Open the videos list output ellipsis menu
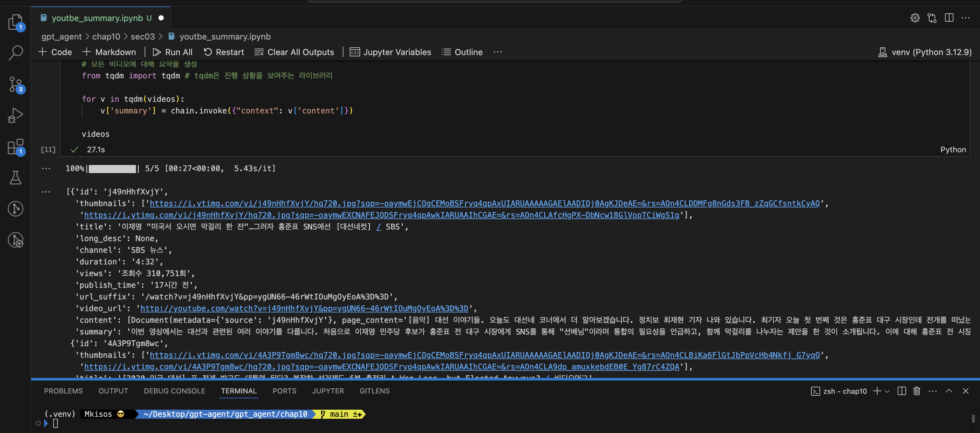Viewport: 980px width, 433px height. coord(46,192)
